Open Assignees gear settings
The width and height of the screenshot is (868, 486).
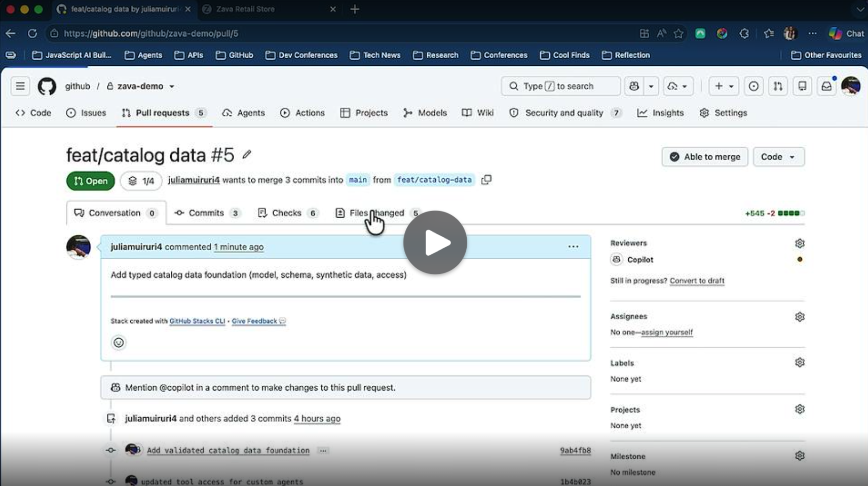(800, 317)
